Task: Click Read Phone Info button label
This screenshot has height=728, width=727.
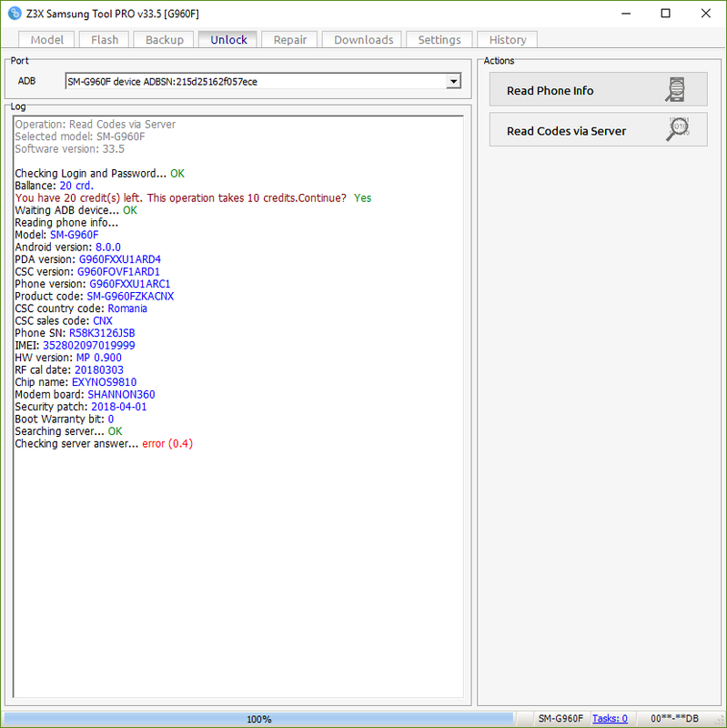Action: click(x=550, y=90)
